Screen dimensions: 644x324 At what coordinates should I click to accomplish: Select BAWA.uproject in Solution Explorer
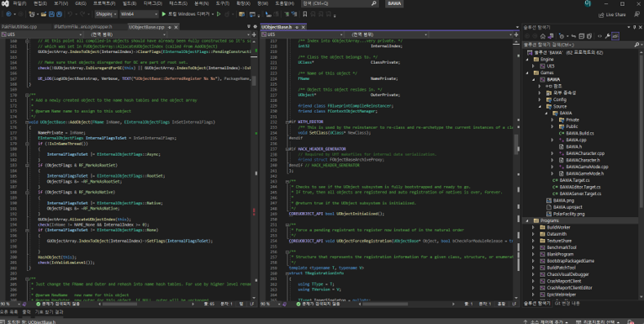click(x=567, y=207)
